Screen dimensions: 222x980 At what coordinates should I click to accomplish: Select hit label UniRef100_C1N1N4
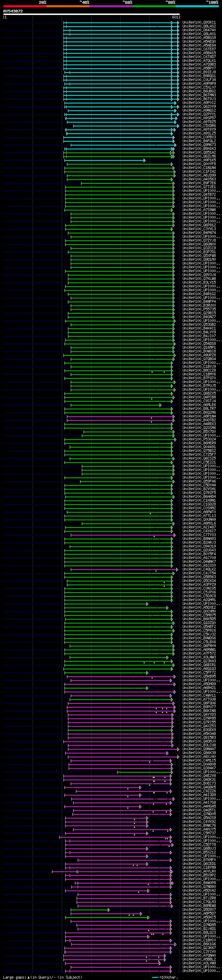(x=199, y=168)
